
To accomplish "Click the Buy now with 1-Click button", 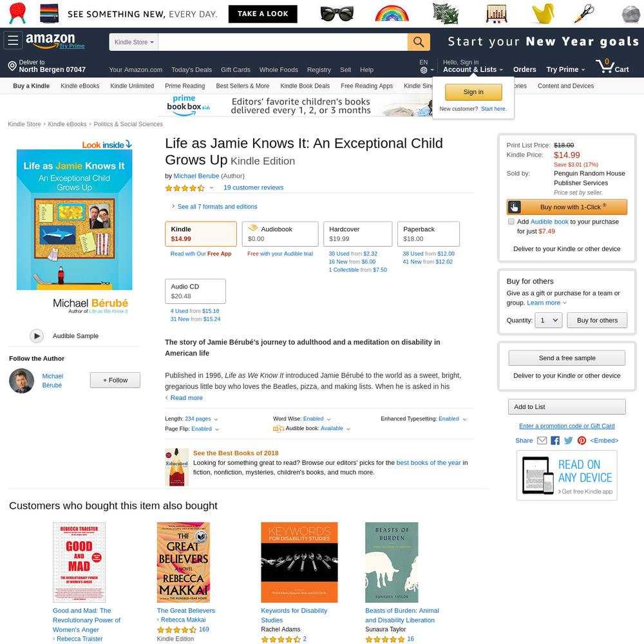I will pyautogui.click(x=567, y=207).
